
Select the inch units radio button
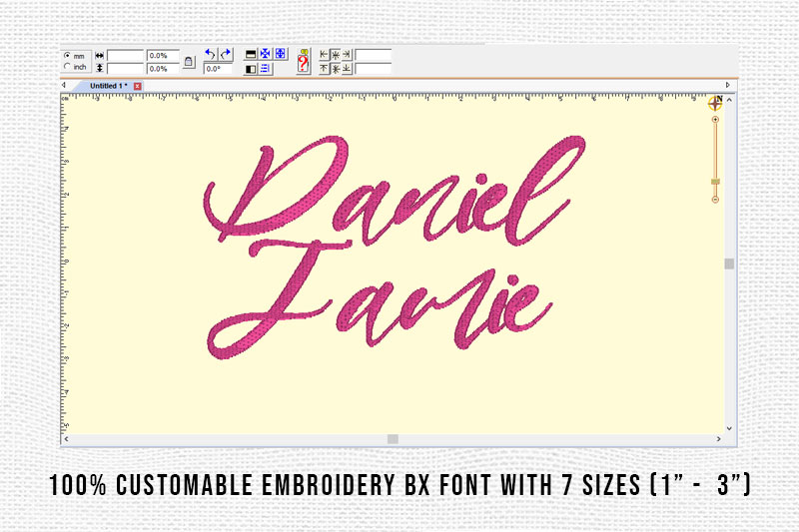(67, 67)
